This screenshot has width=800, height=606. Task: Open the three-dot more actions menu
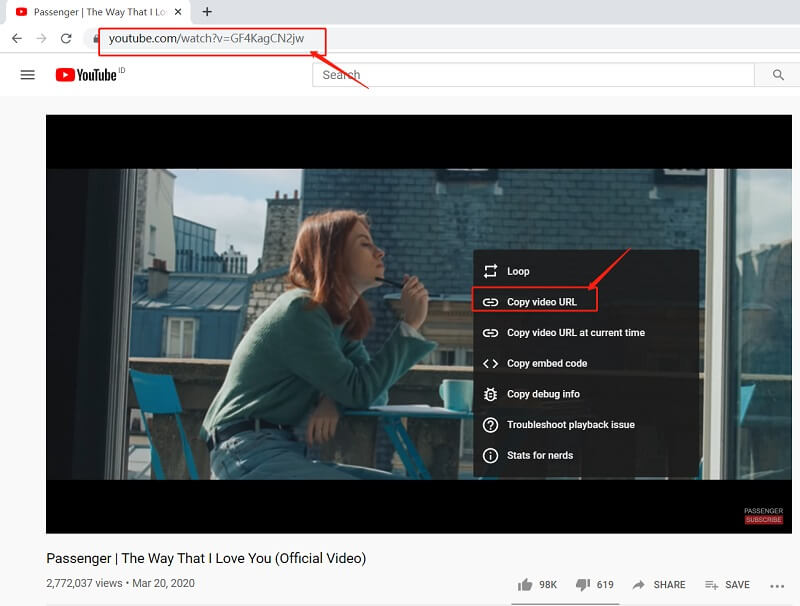pyautogui.click(x=777, y=586)
